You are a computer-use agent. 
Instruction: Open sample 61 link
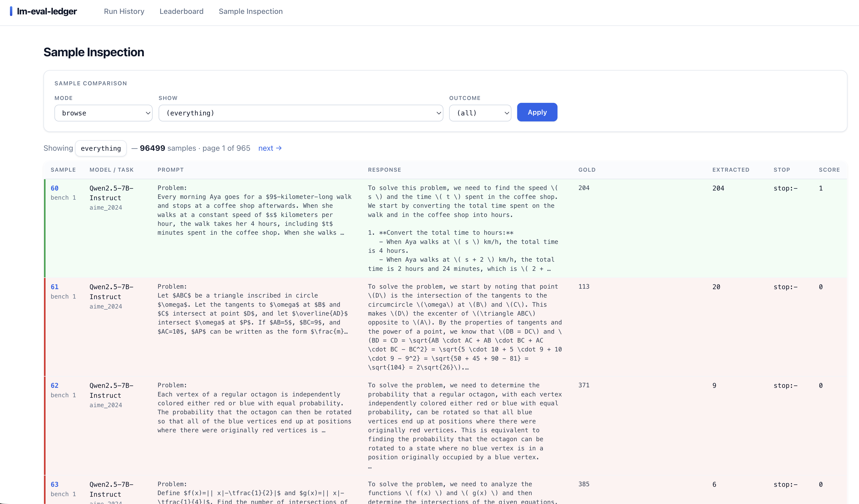54,287
